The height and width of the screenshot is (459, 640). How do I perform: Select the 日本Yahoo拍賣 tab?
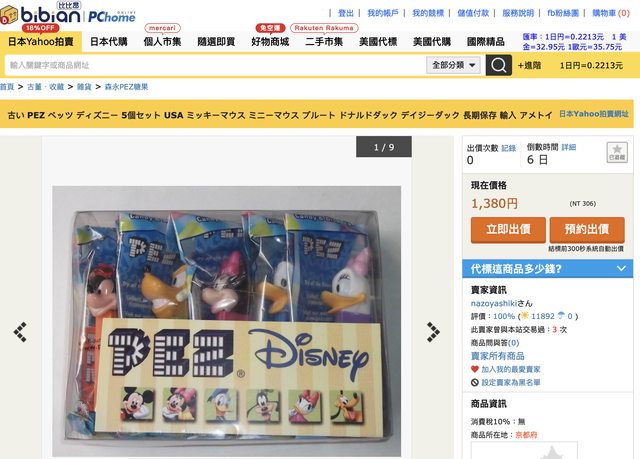41,42
